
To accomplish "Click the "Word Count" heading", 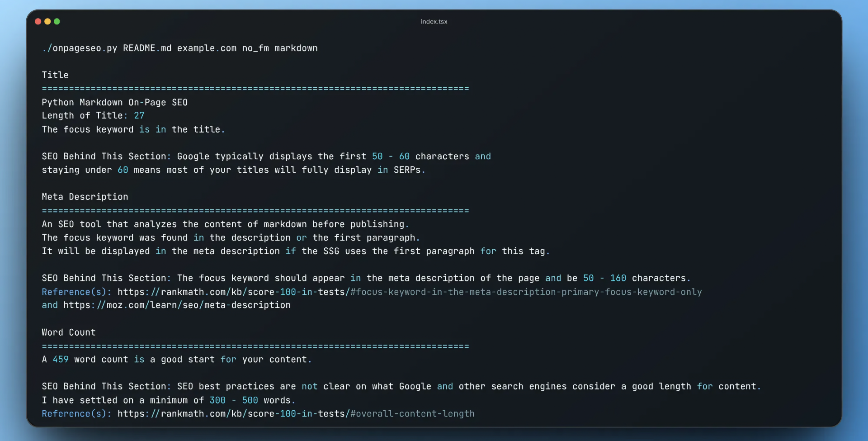I will (x=69, y=332).
